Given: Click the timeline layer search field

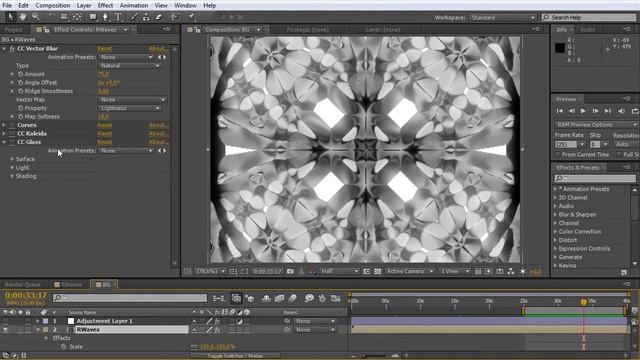Looking at the screenshot, I should [x=130, y=298].
